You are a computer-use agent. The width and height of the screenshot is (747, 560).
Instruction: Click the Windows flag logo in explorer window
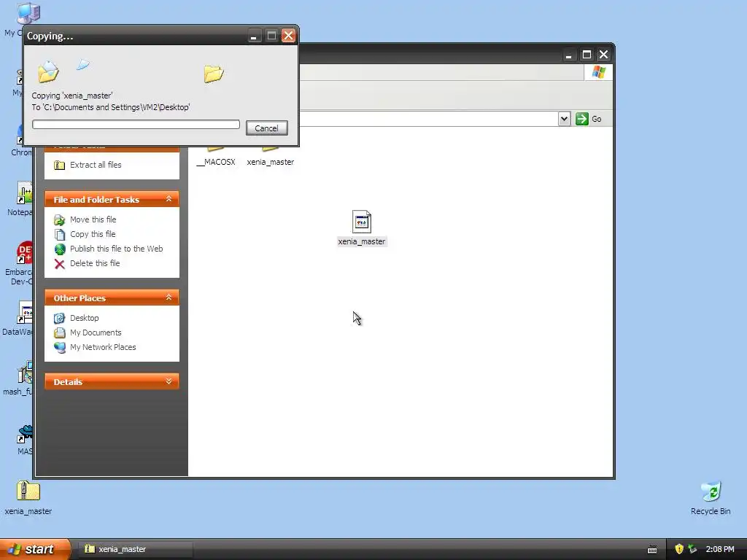(598, 72)
